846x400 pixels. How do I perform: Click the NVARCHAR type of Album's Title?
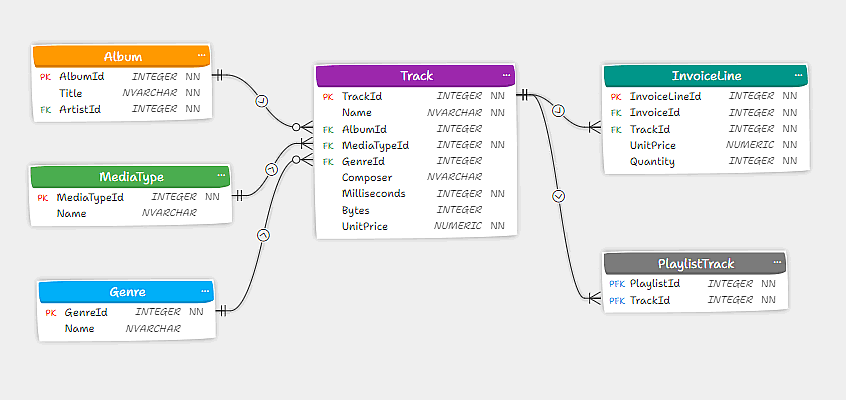pyautogui.click(x=150, y=93)
